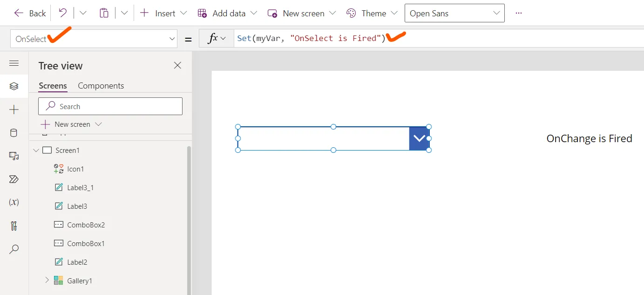Undo the last action
644x295 pixels.
click(x=63, y=13)
